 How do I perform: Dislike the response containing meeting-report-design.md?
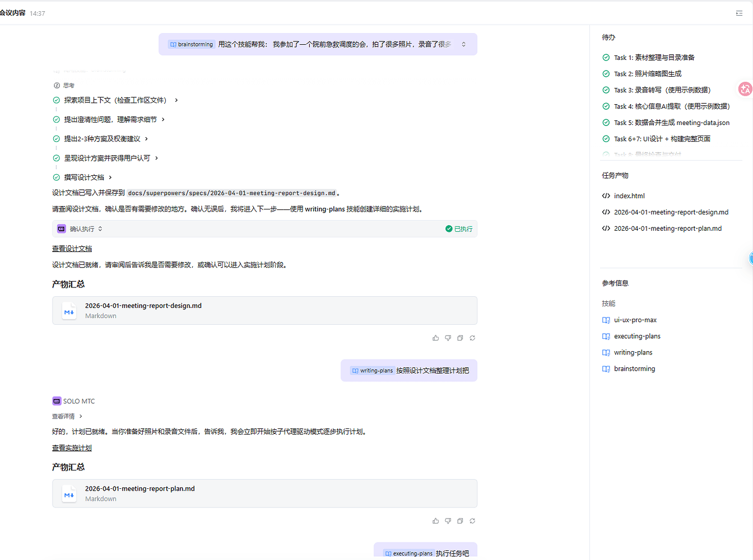[448, 338]
